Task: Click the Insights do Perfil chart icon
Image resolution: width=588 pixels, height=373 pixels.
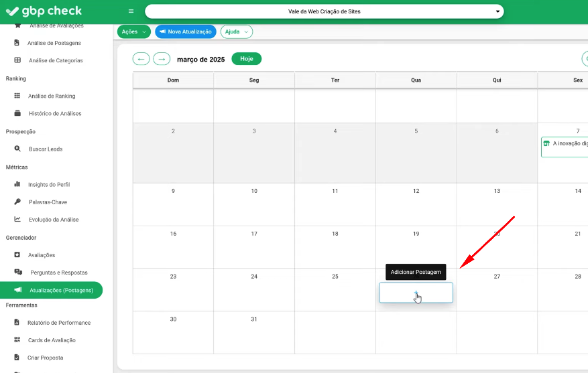Action: click(17, 184)
